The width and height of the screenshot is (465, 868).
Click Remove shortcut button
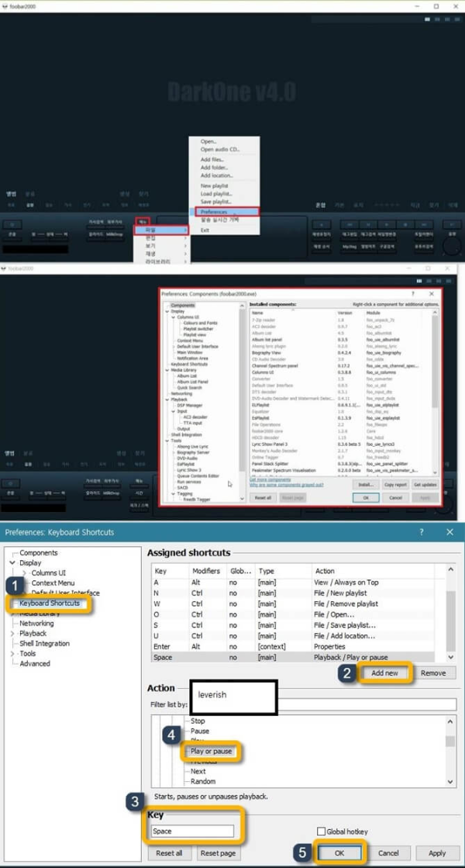[433, 673]
